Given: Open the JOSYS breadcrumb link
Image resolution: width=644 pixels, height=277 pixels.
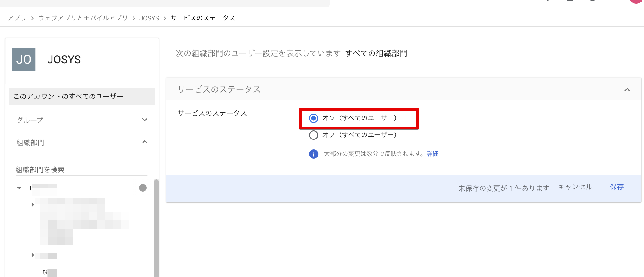Looking at the screenshot, I should 149,18.
